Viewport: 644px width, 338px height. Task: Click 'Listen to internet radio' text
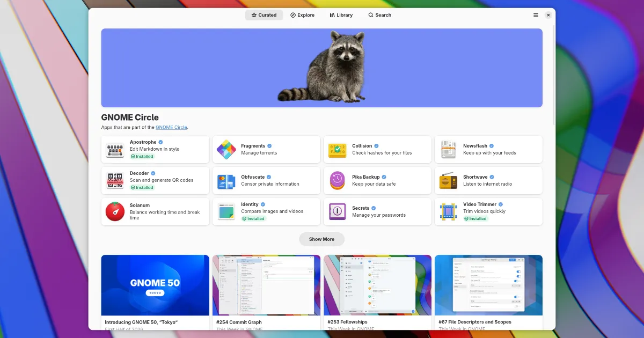tap(488, 184)
